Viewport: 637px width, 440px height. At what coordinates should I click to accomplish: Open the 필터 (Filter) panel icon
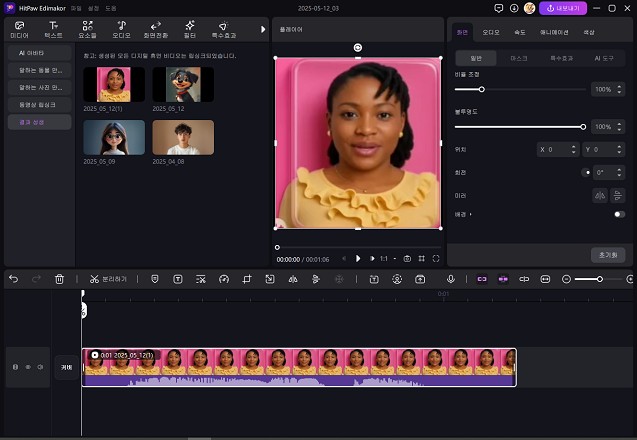click(x=190, y=28)
